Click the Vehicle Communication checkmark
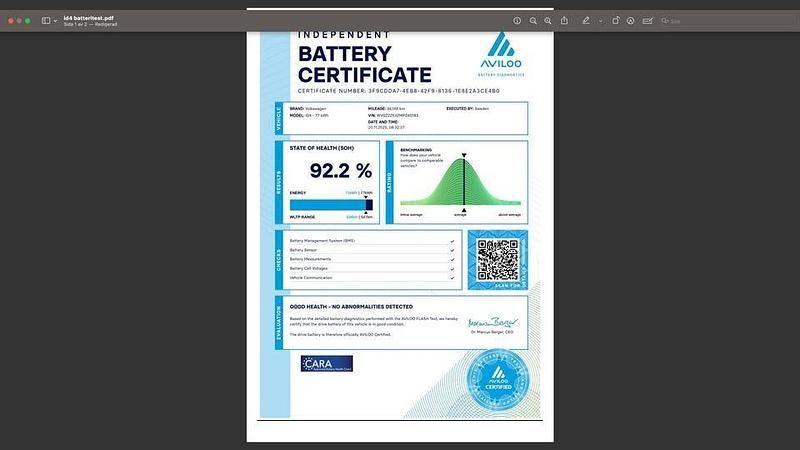The image size is (800, 450). point(452,277)
